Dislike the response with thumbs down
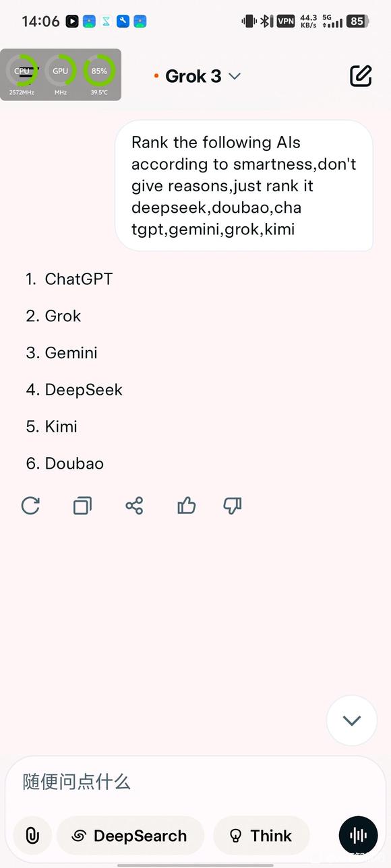391x868 pixels. pos(233,506)
